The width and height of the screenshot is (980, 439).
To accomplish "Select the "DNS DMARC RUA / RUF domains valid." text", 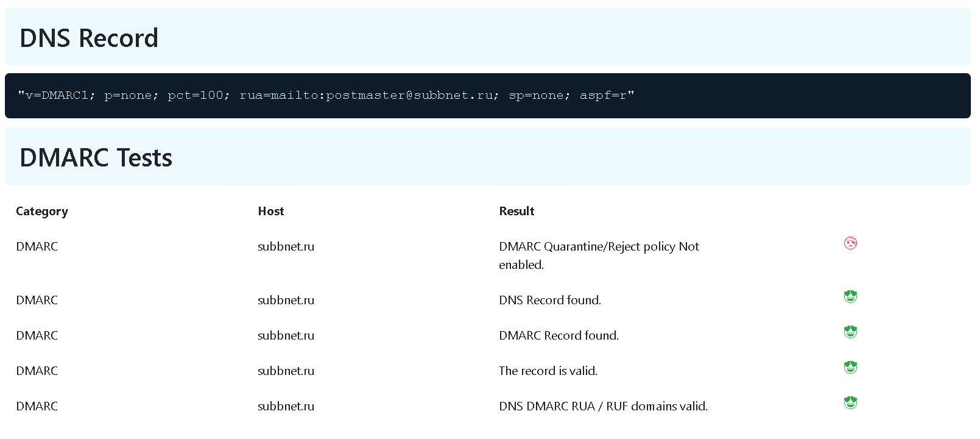I will click(x=603, y=406).
